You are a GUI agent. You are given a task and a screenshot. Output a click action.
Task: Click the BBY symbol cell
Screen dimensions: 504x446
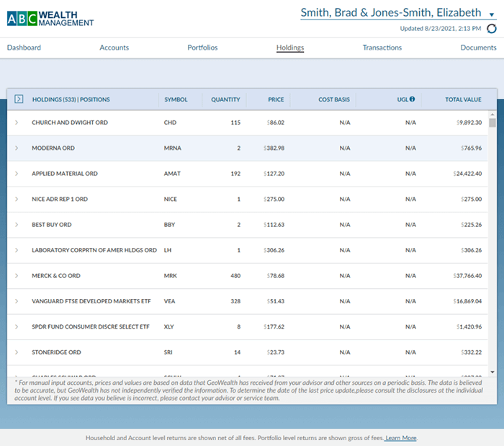[x=169, y=225]
